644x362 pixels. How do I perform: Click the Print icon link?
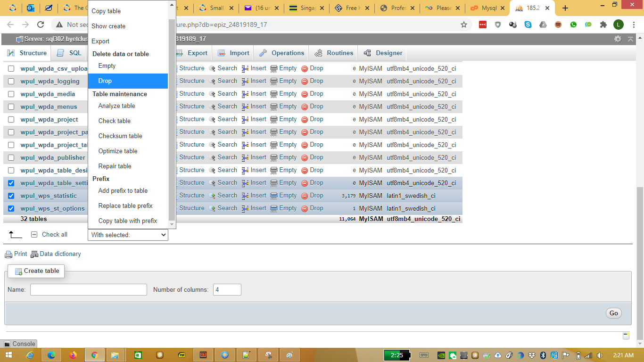coord(8,255)
